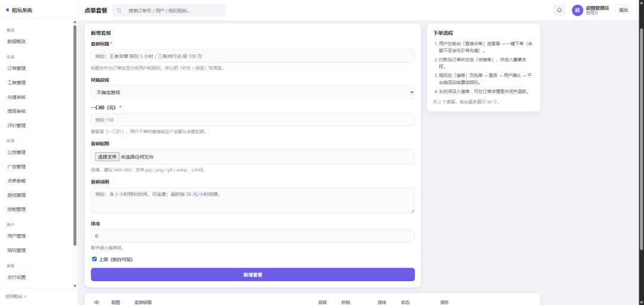Click the sidebar scroll-up arrow
This screenshot has width=644, height=305.
coord(75,22)
